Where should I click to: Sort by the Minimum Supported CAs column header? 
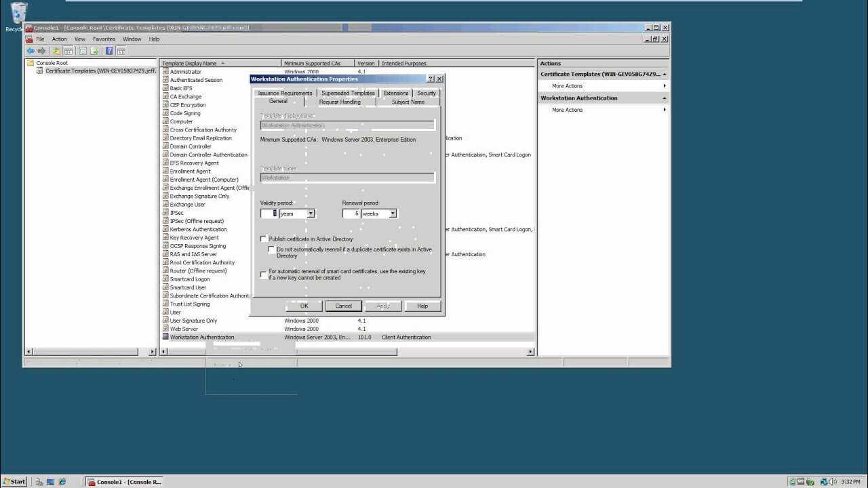coord(318,63)
